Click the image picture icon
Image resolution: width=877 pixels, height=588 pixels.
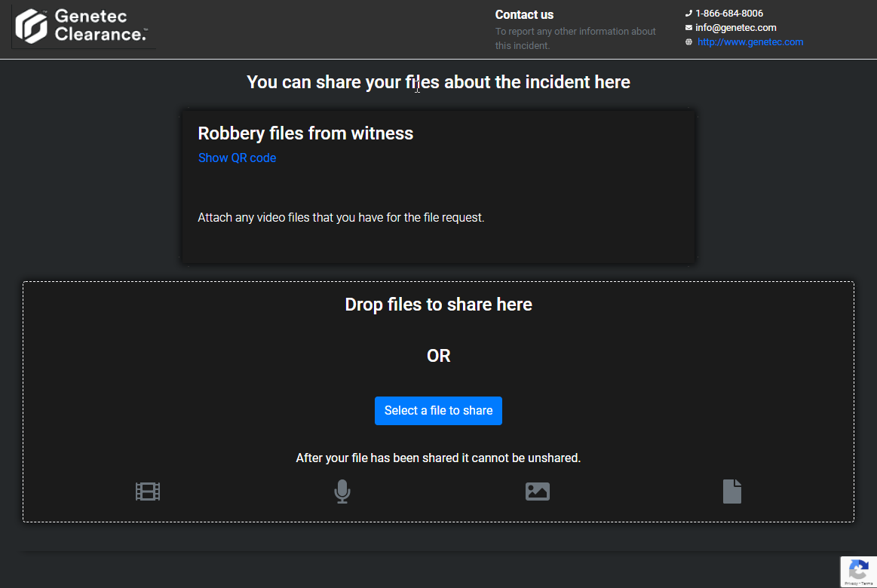[538, 492]
